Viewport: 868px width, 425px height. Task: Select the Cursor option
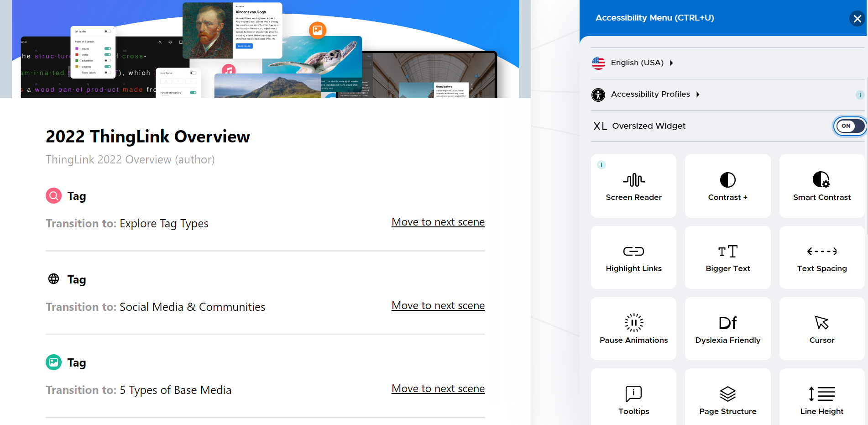point(822,329)
